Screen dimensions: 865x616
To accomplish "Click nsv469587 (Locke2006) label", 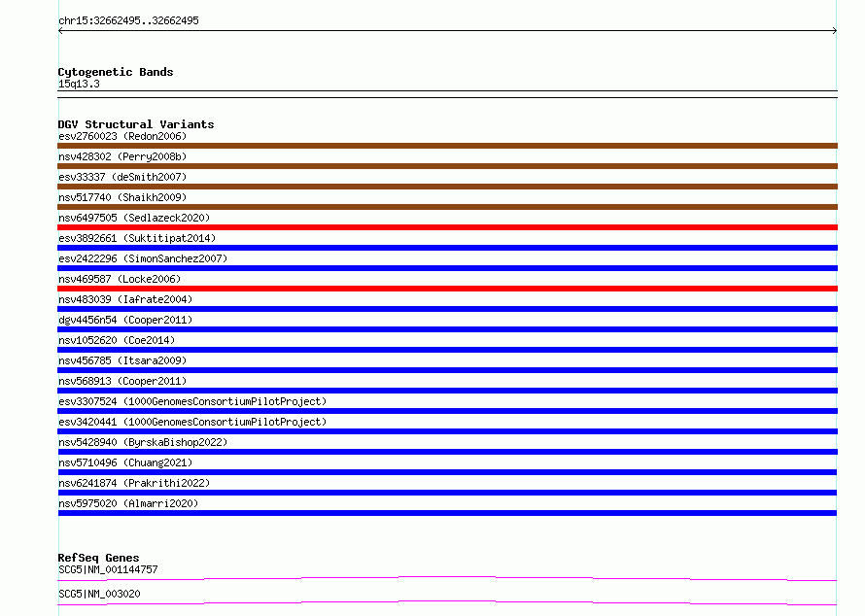I will pos(120,279).
